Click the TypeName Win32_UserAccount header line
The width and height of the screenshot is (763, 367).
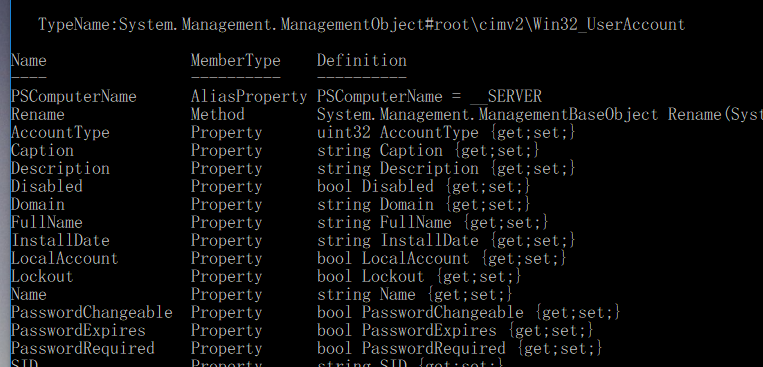coord(362,24)
